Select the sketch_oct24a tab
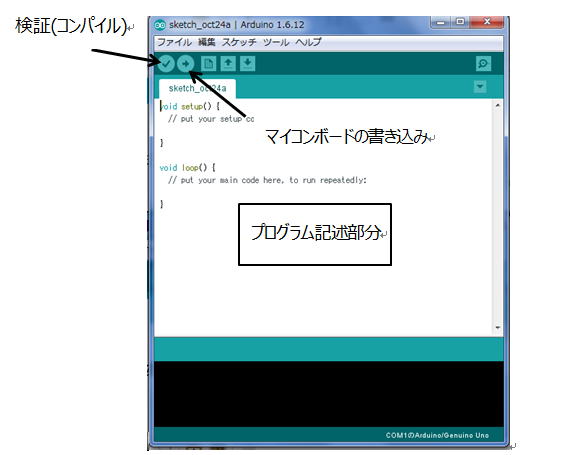The height and width of the screenshot is (455, 581). point(197,89)
